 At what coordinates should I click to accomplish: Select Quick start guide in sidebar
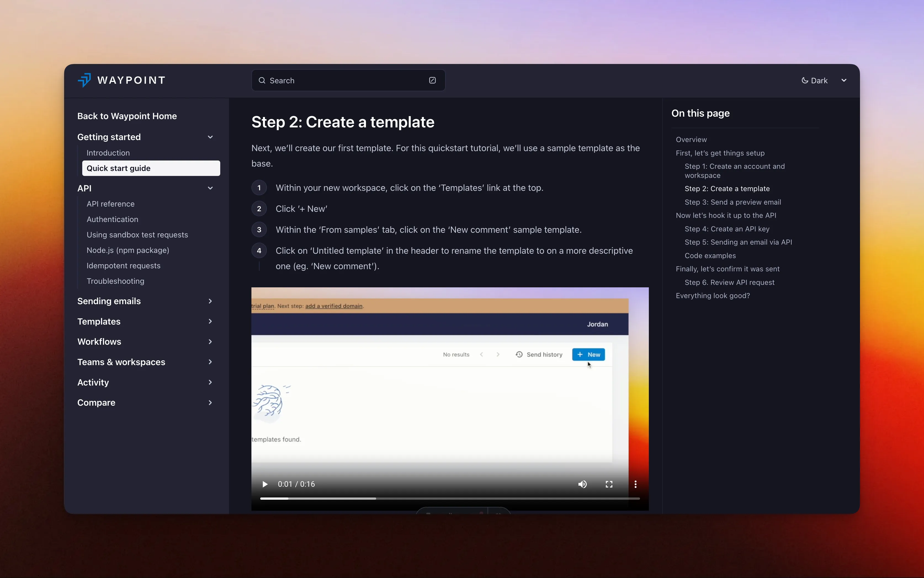(x=151, y=168)
